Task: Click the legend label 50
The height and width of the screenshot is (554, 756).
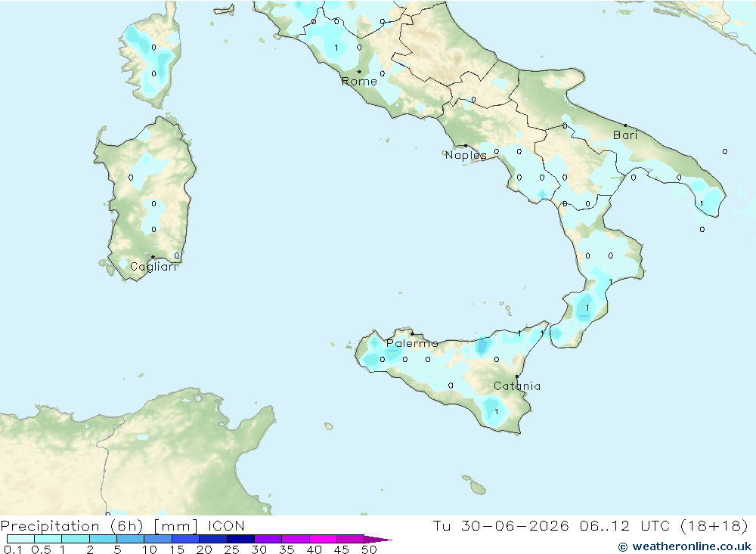Action: pos(370,549)
